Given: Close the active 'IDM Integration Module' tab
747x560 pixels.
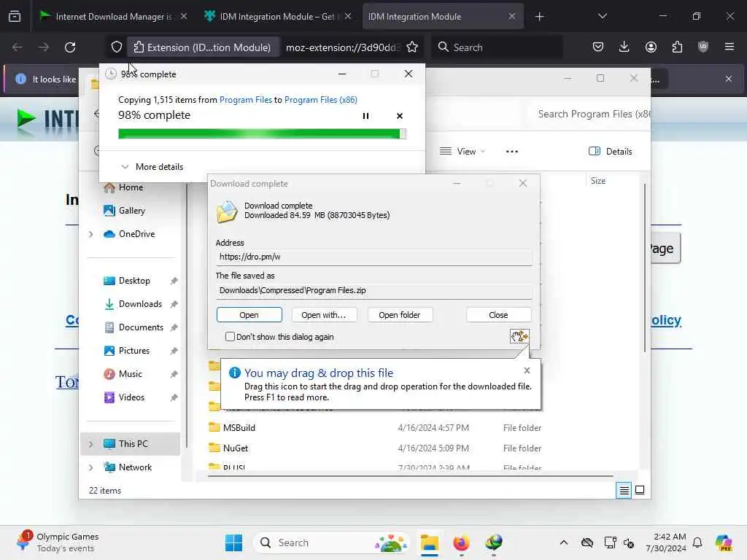Looking at the screenshot, I should [511, 16].
